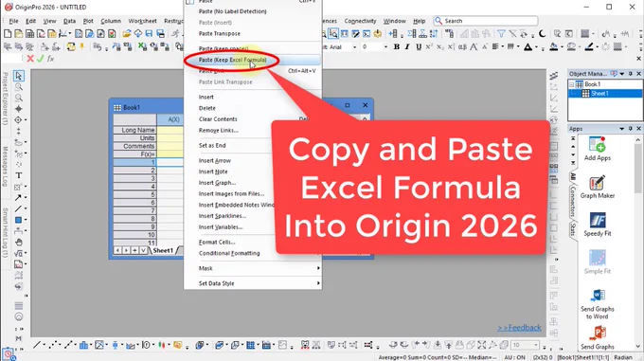This screenshot has height=361, width=644.
Task: Click the Add Data Filter funnel icon
Action: click(x=501, y=34)
